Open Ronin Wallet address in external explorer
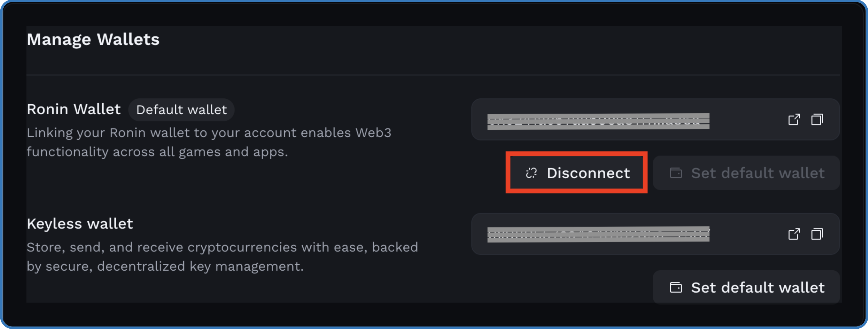Viewport: 868px width, 329px height. click(x=794, y=119)
